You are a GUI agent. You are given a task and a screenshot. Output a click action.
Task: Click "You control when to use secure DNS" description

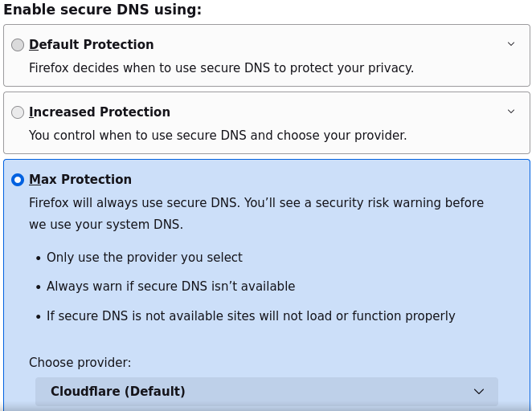[218, 136]
